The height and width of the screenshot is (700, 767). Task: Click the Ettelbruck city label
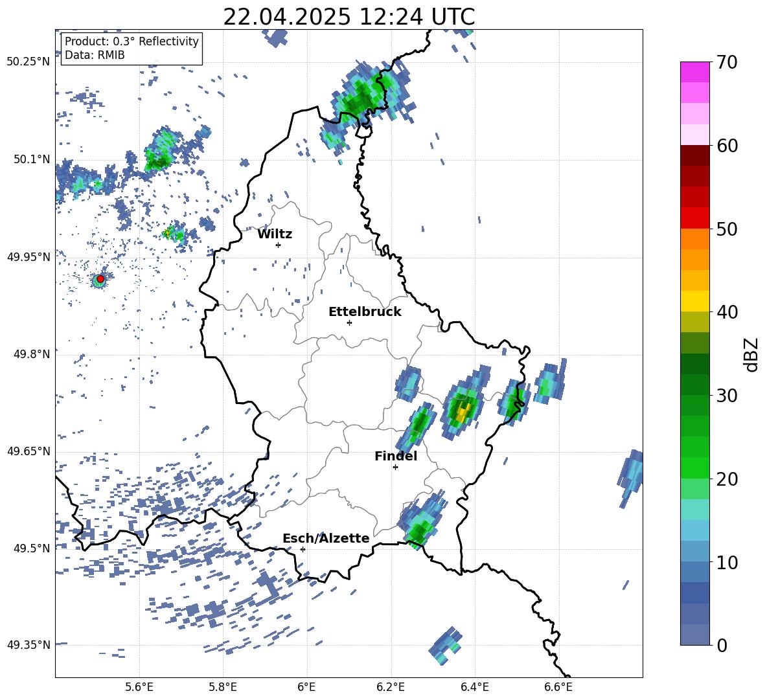365,312
